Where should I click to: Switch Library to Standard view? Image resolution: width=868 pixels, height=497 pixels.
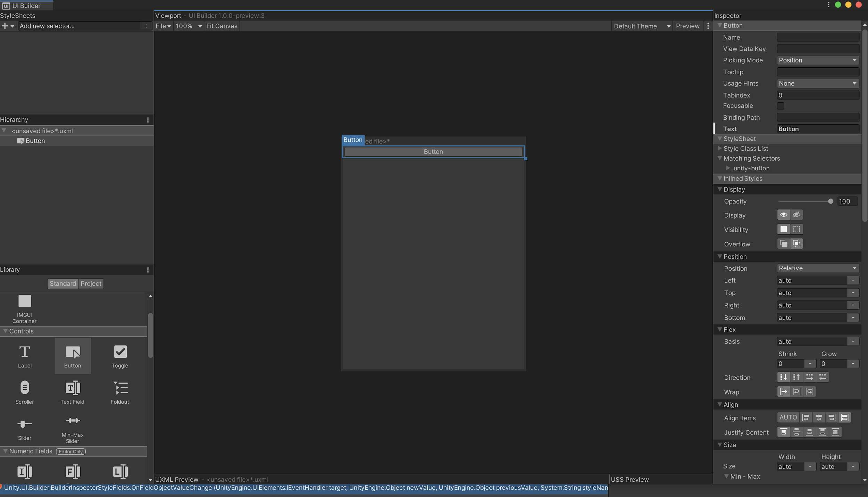coord(62,284)
